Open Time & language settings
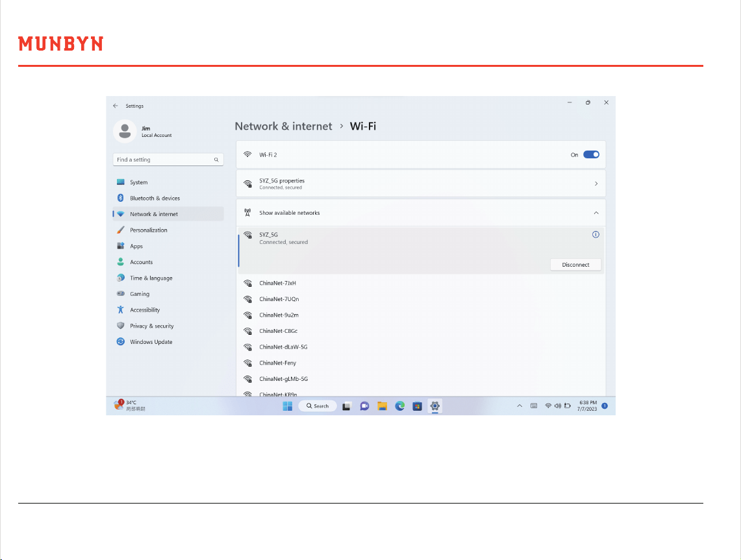 coord(168,278)
